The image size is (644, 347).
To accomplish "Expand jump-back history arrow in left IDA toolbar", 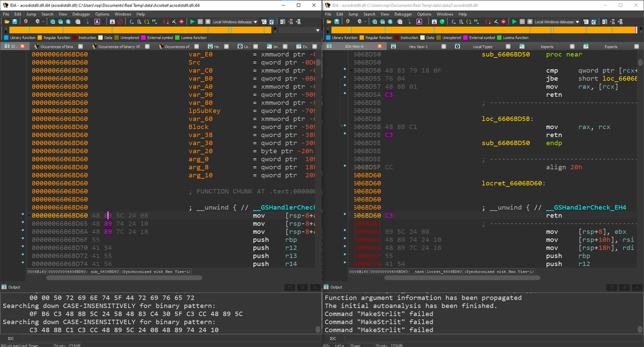I will point(31,22).
